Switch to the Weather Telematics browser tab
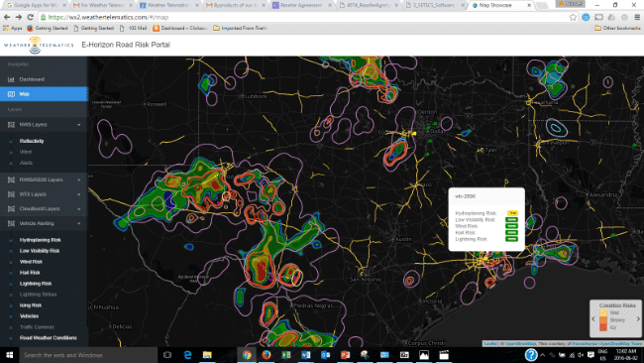The width and height of the screenshot is (644, 363). 167,5
